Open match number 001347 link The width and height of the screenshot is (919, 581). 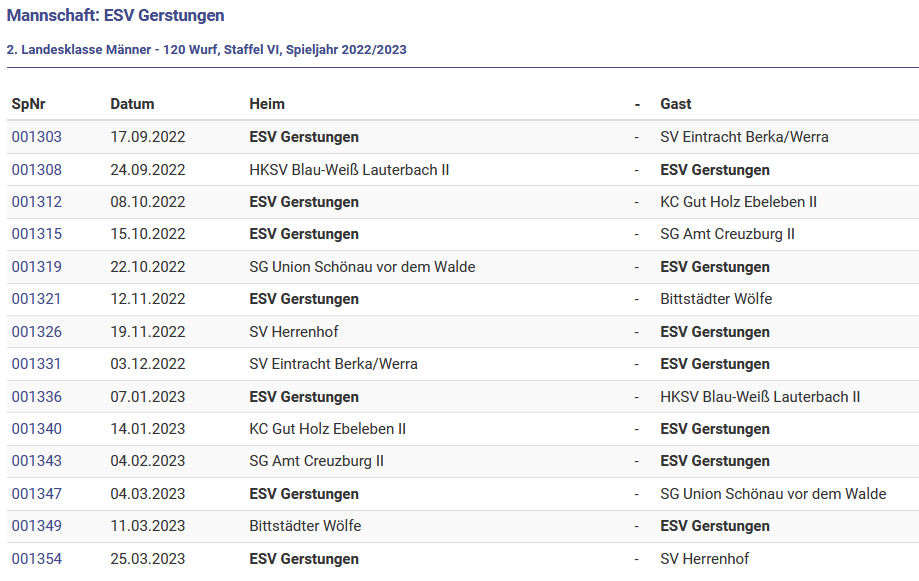point(36,494)
